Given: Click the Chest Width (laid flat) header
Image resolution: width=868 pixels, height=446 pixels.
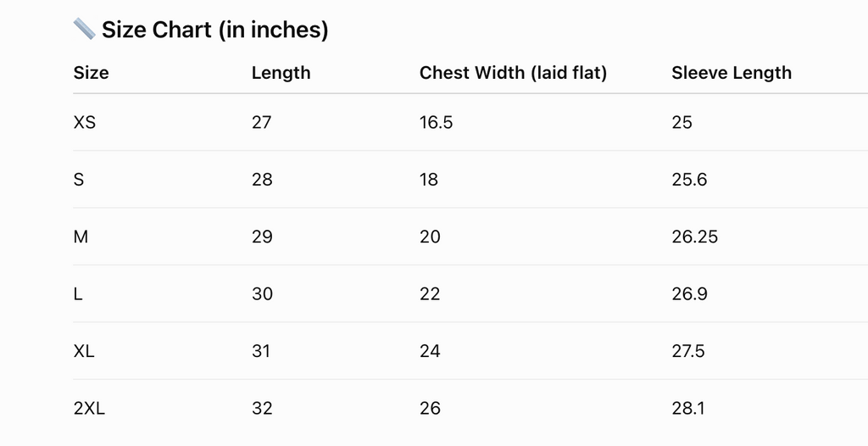Looking at the screenshot, I should coord(513,73).
